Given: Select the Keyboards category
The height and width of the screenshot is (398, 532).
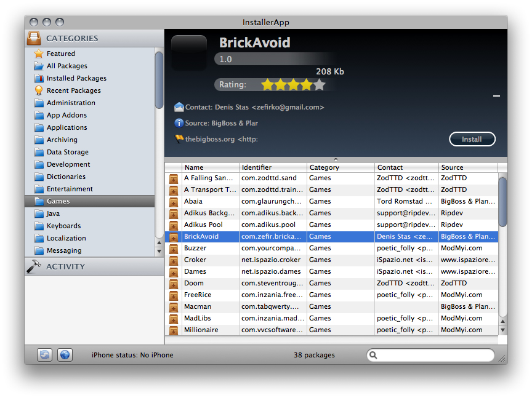Looking at the screenshot, I should click(89, 226).
